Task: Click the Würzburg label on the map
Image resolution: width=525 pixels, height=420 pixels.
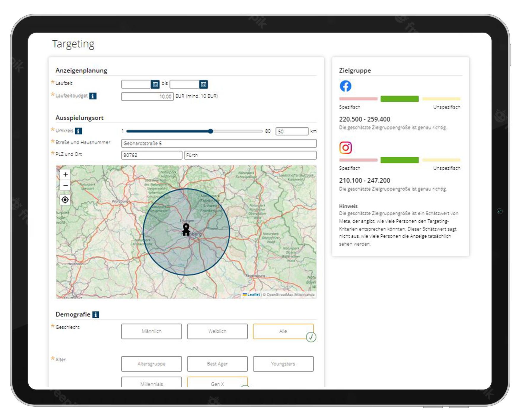Action: pos(120,201)
